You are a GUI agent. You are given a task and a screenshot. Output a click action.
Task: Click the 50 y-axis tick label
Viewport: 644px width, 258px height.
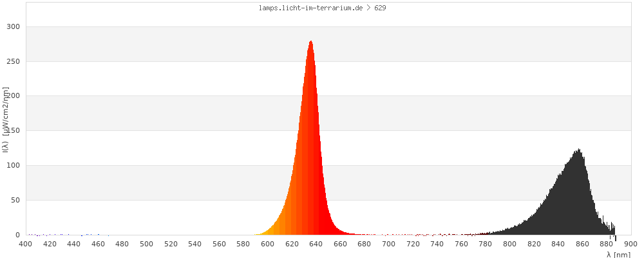[x=15, y=201]
